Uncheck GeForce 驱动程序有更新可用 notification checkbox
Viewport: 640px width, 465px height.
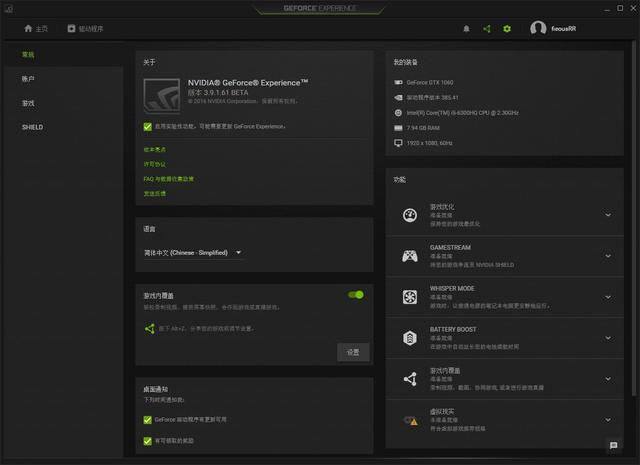point(148,420)
